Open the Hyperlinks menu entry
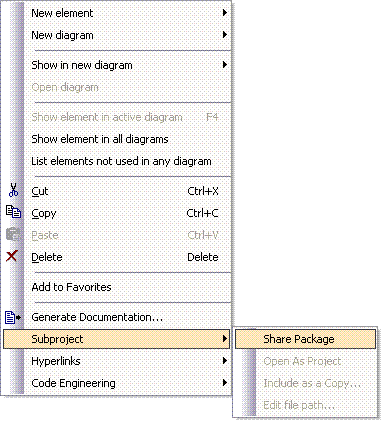 pyautogui.click(x=117, y=361)
